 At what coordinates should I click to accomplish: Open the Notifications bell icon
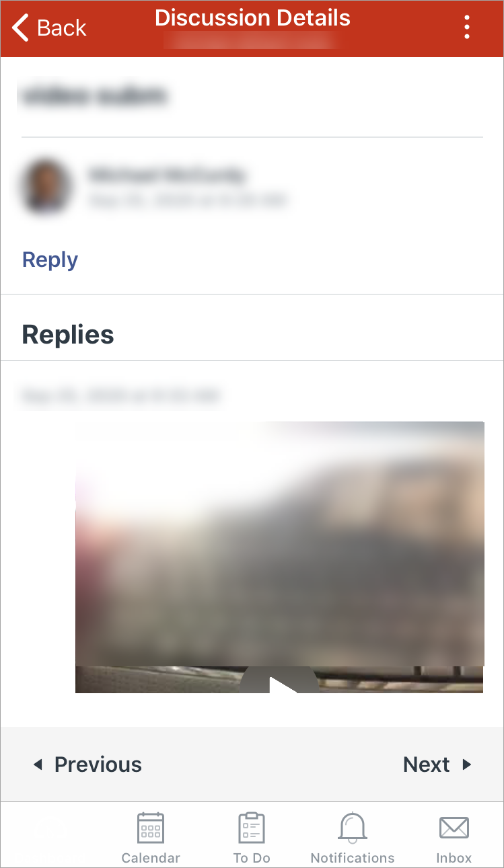coord(353,827)
